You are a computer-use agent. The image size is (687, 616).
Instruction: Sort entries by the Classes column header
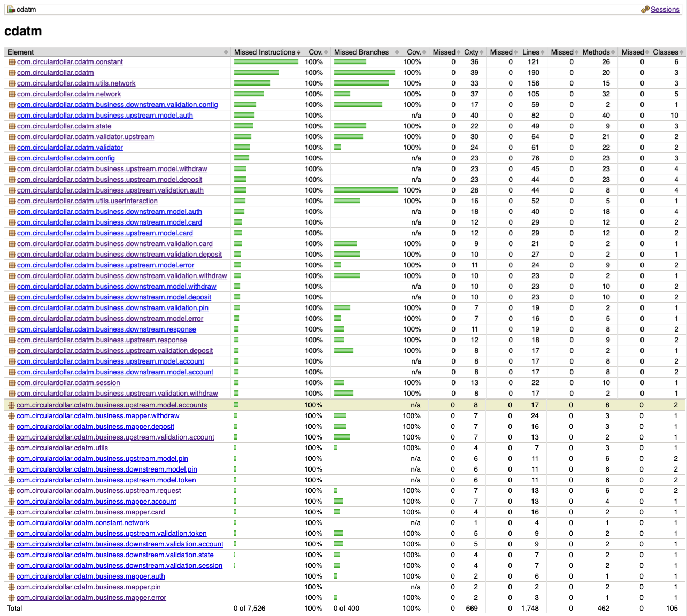666,52
